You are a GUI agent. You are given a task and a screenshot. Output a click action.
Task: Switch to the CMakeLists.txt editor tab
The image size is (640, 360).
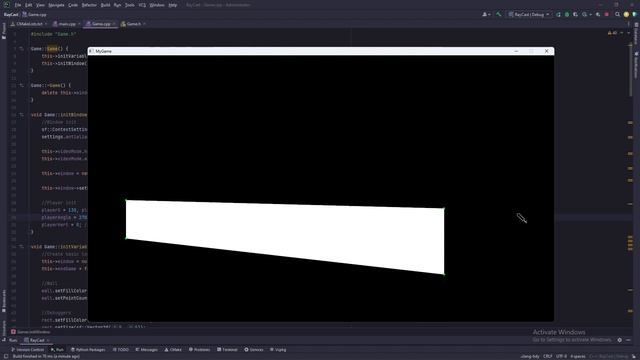[29, 24]
